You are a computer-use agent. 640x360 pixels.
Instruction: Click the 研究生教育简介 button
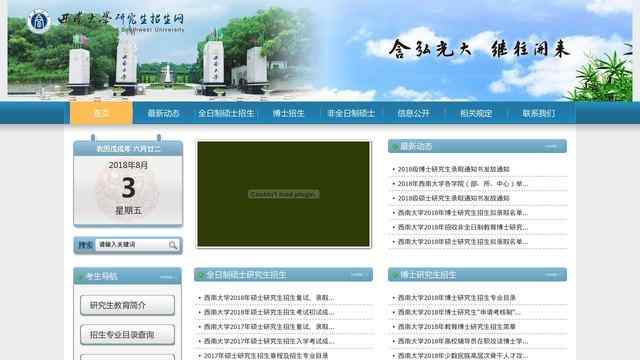coord(128,305)
